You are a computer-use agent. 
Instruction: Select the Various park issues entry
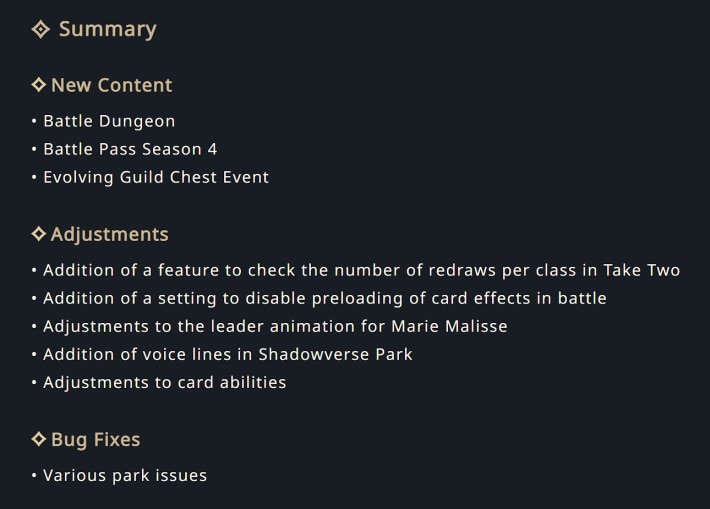coord(125,475)
